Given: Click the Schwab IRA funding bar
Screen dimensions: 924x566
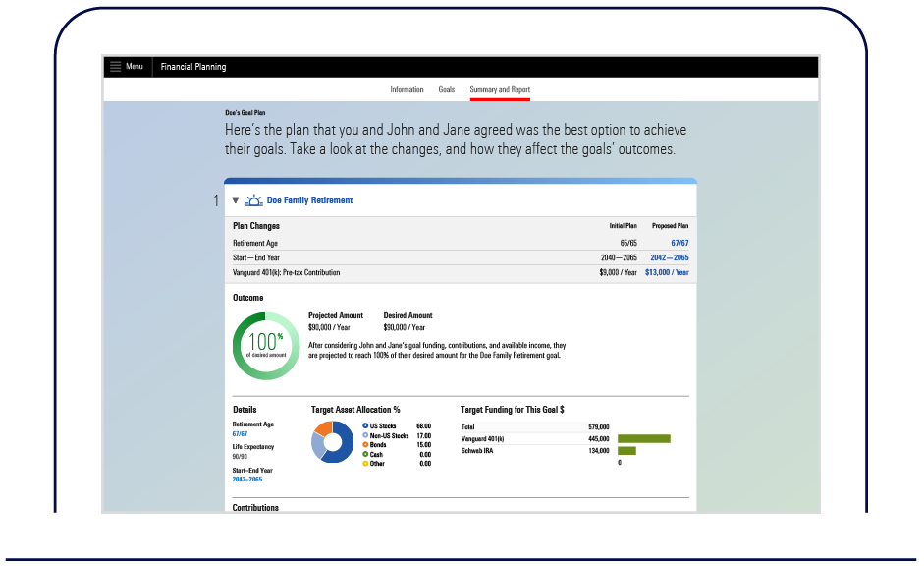Looking at the screenshot, I should tap(626, 451).
